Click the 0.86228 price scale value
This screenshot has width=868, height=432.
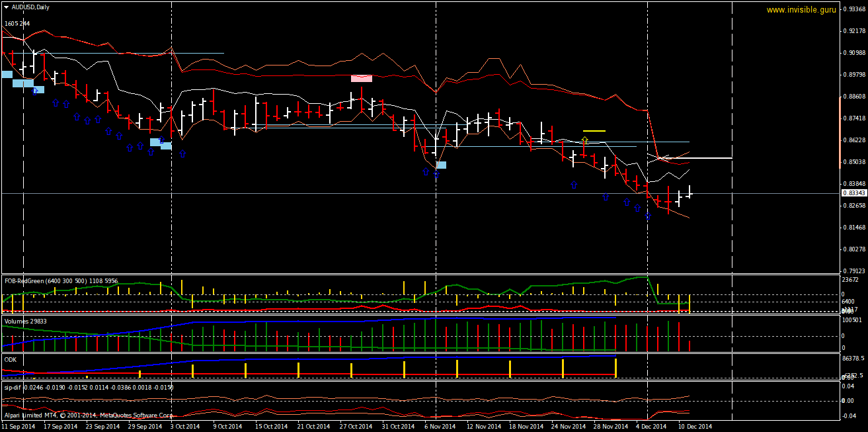[853, 140]
